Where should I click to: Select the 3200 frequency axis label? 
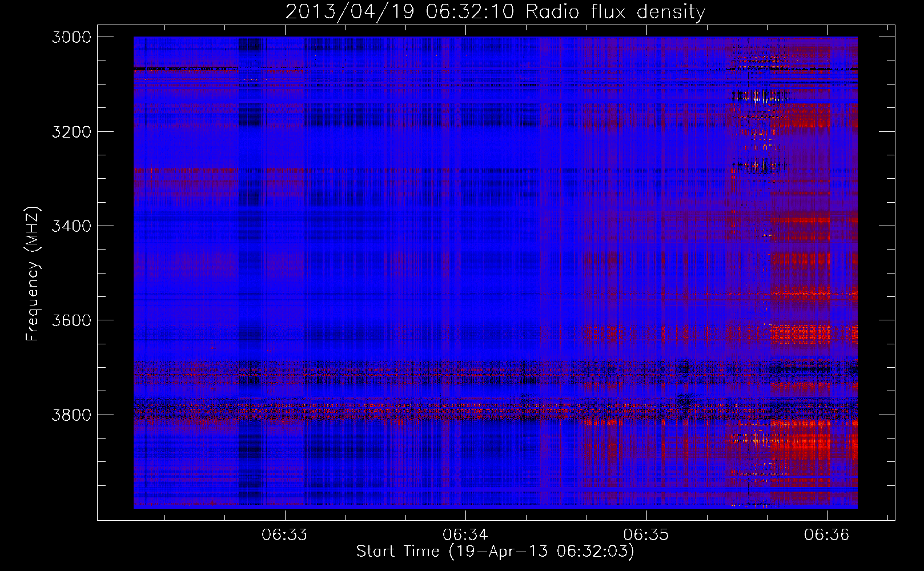71,132
